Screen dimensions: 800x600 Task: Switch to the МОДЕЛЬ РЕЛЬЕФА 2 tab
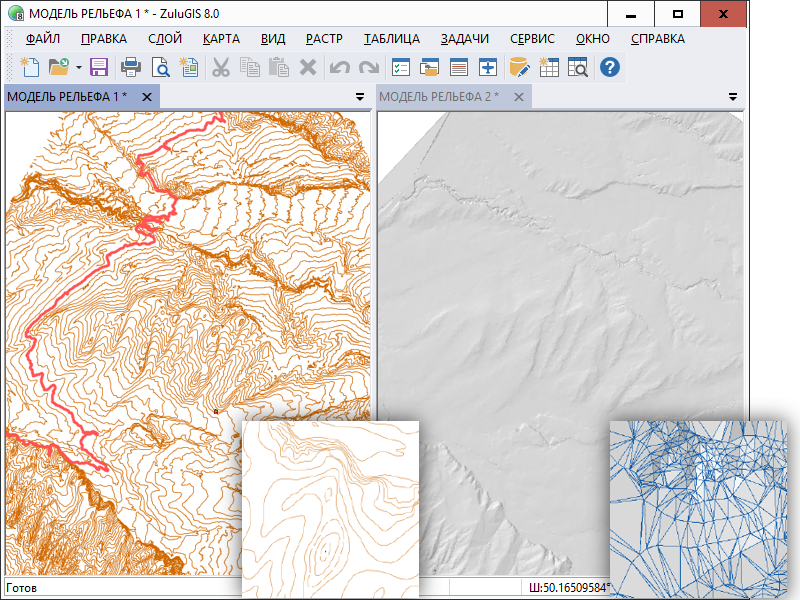[x=439, y=97]
